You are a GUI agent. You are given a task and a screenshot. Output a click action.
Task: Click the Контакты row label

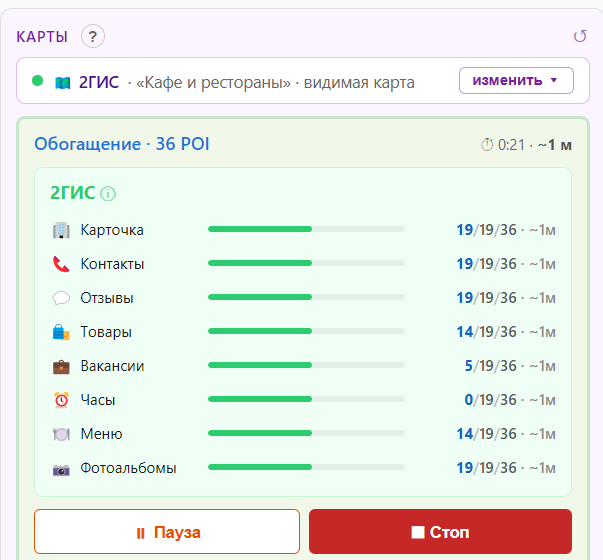point(112,264)
